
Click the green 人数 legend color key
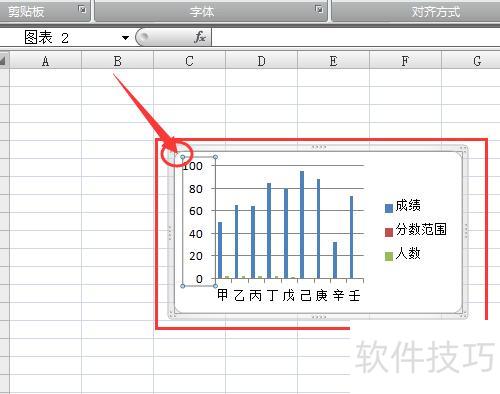tap(389, 256)
